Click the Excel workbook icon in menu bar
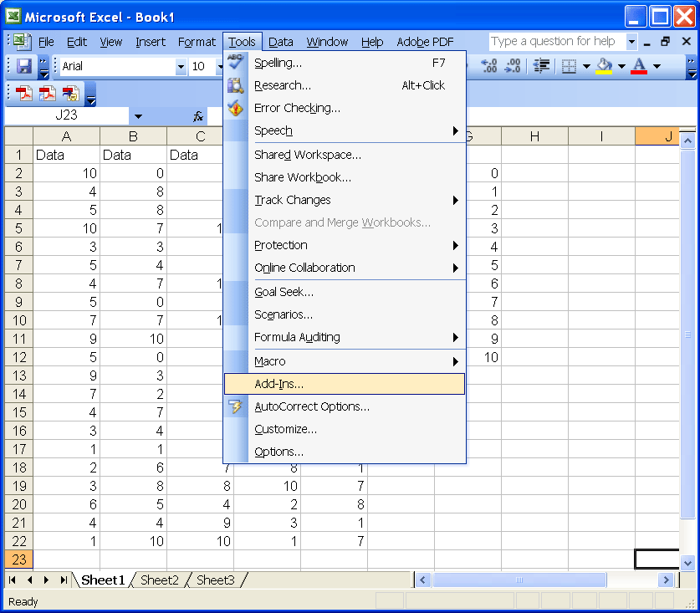 click(22, 42)
